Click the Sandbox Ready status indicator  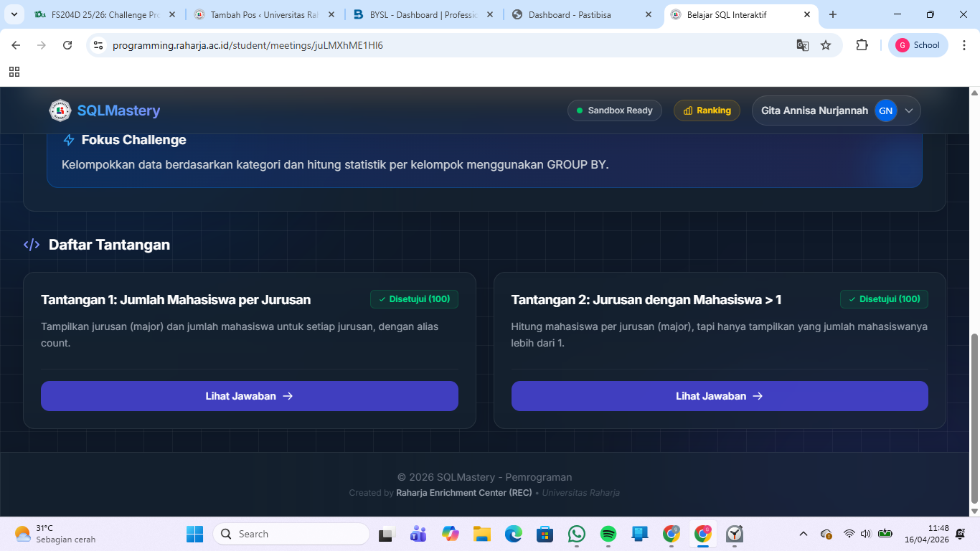[614, 110]
